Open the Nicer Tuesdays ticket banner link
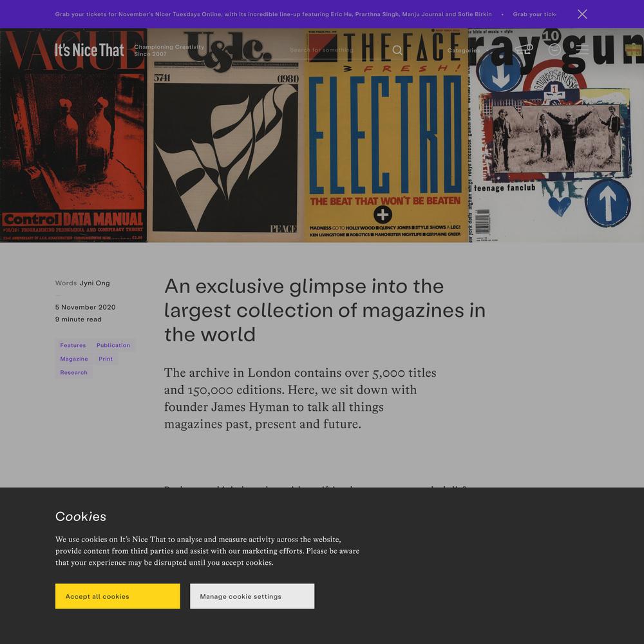The width and height of the screenshot is (644, 644). (273, 14)
